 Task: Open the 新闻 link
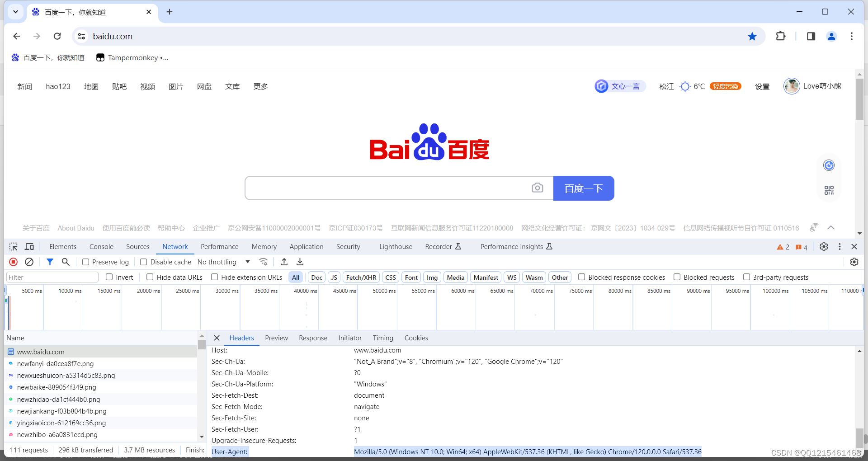(x=25, y=86)
